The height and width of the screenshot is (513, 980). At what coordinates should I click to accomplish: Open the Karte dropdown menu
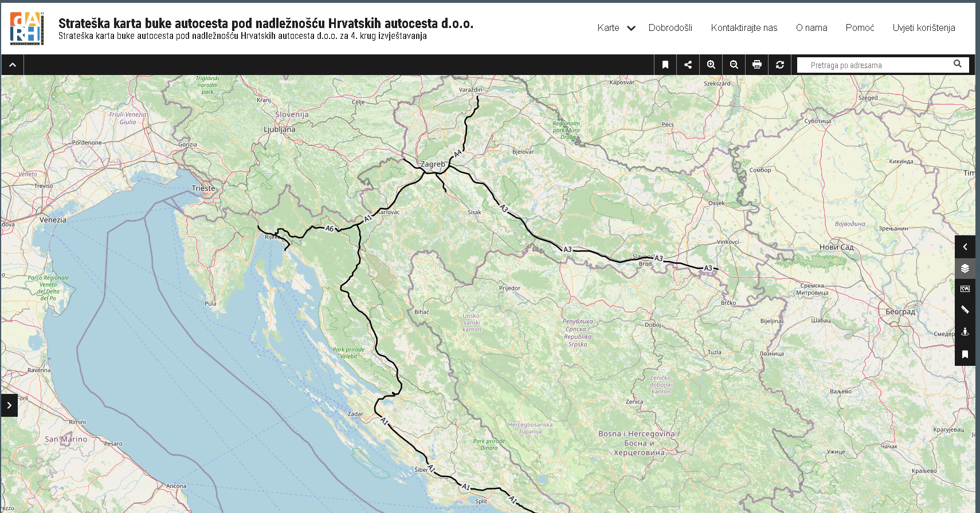coord(616,27)
